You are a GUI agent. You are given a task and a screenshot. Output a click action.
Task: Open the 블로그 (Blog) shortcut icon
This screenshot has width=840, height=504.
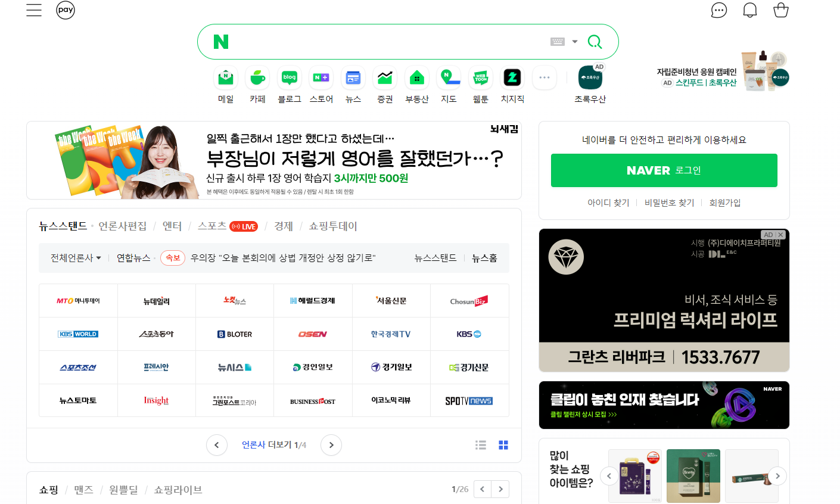290,77
